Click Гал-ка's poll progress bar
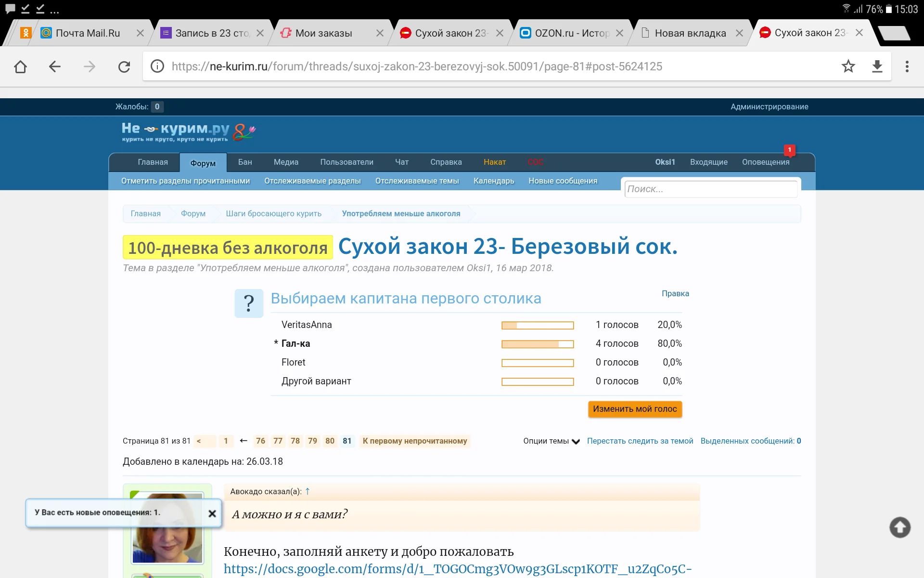Image resolution: width=924 pixels, height=578 pixels. pyautogui.click(x=538, y=344)
